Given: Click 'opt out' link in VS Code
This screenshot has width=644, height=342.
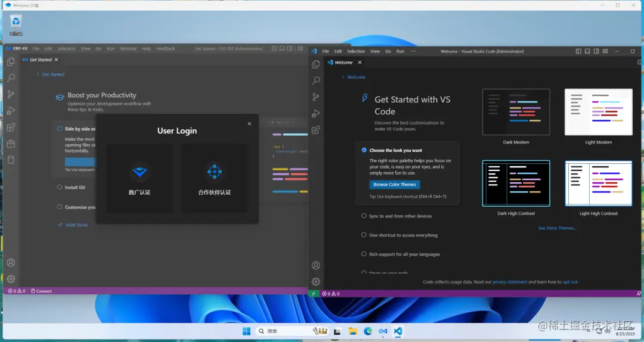Looking at the screenshot, I should [569, 282].
